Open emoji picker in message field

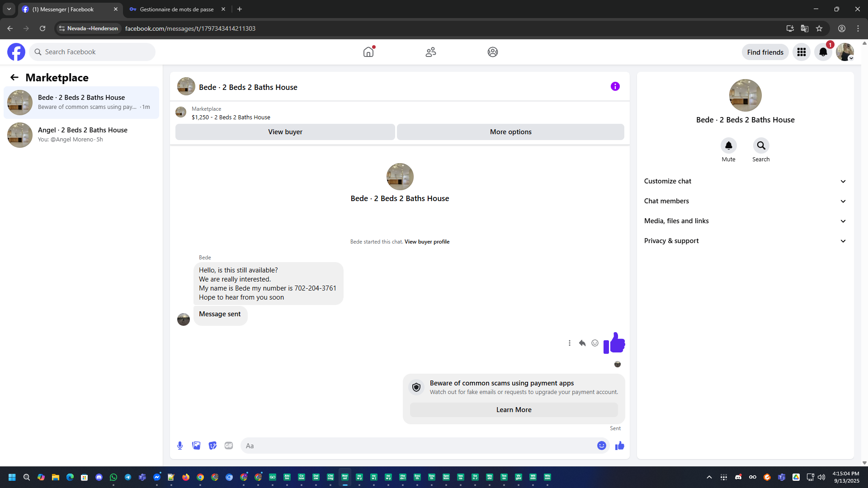coord(601,446)
